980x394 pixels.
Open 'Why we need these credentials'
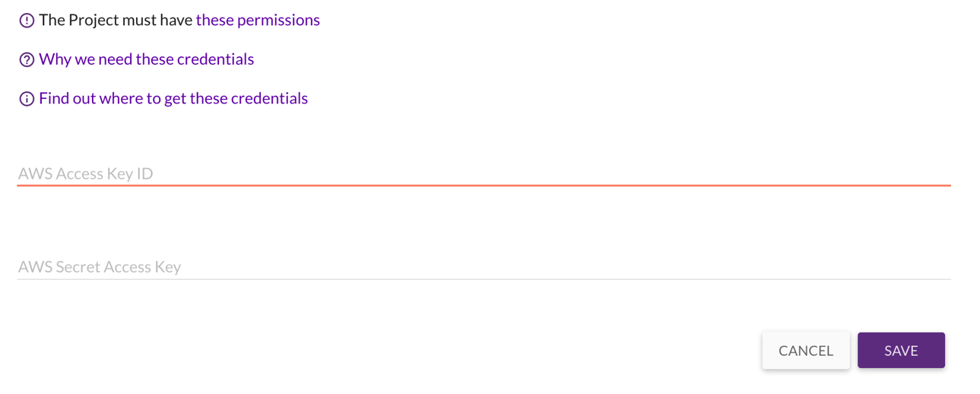click(146, 59)
